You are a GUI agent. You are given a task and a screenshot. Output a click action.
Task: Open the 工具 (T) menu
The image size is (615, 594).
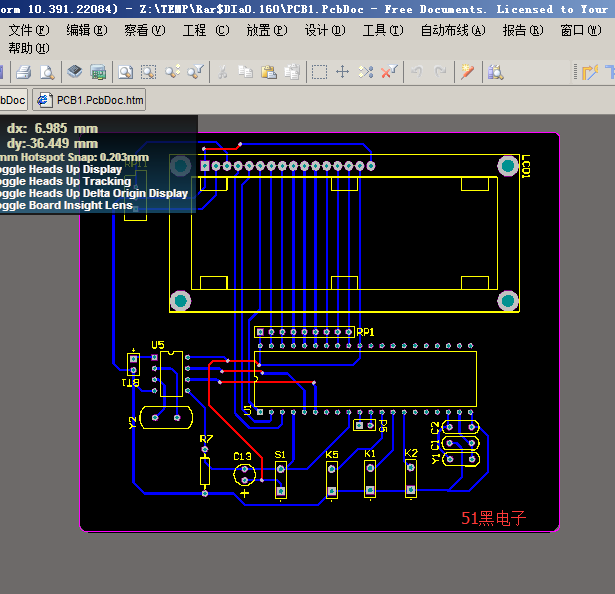[x=383, y=30]
